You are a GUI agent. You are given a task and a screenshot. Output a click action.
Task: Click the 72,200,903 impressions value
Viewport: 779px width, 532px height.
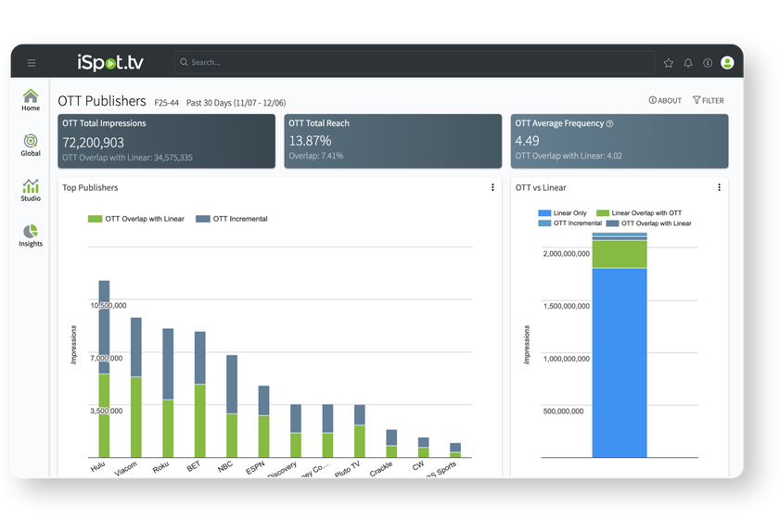click(x=93, y=143)
